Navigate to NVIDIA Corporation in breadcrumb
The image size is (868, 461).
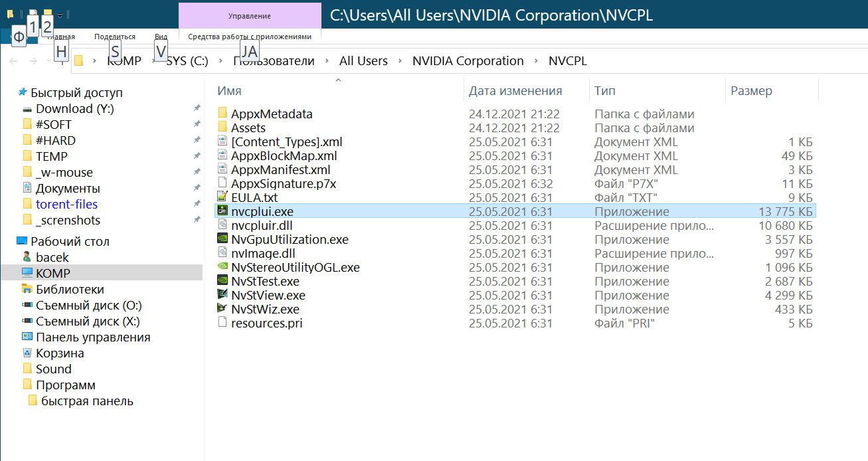pos(468,61)
